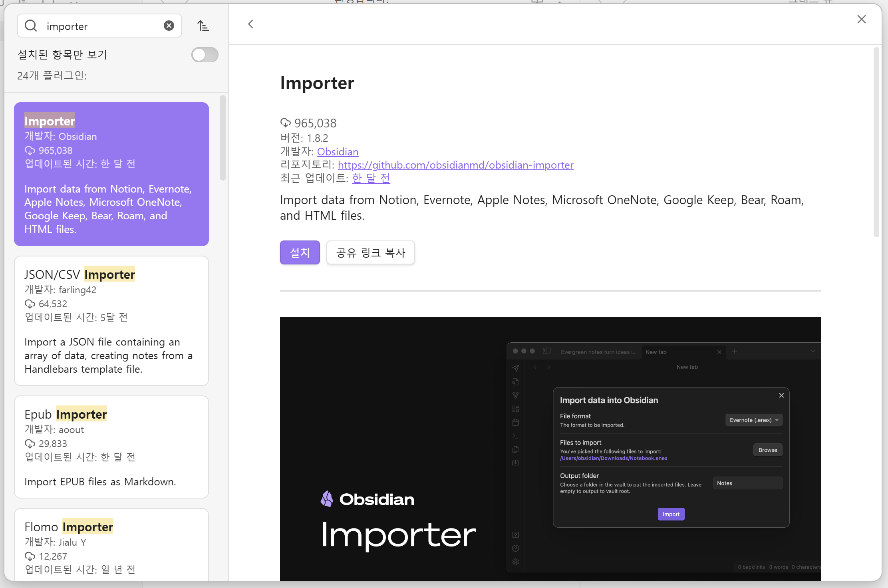Select the Epub Importer plugin card

111,447
